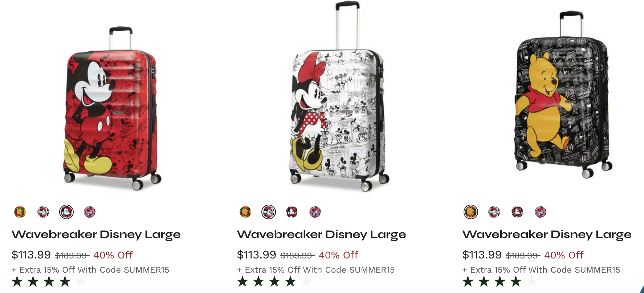Open the red Mickey Mouse suitcase image
Viewport: 644px width, 293px height.
tap(111, 109)
